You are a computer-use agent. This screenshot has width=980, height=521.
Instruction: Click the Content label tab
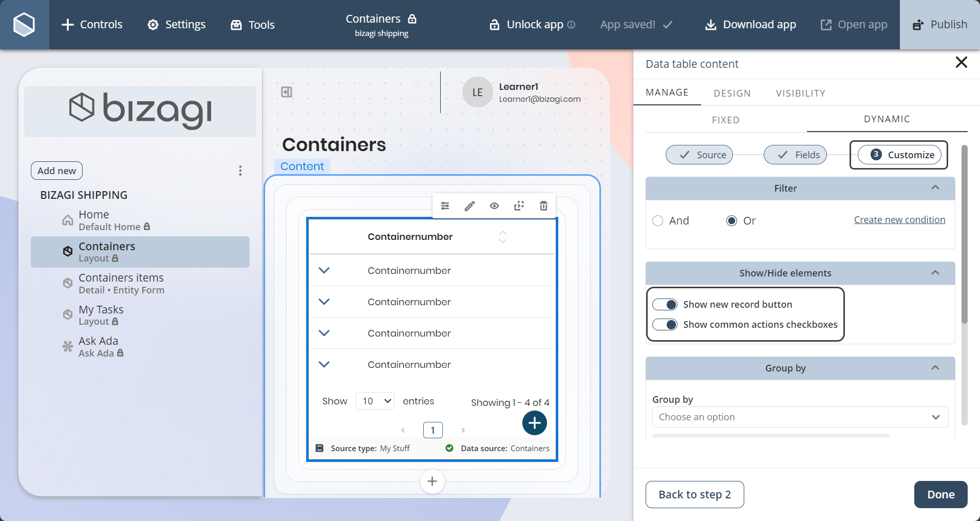pyautogui.click(x=302, y=166)
